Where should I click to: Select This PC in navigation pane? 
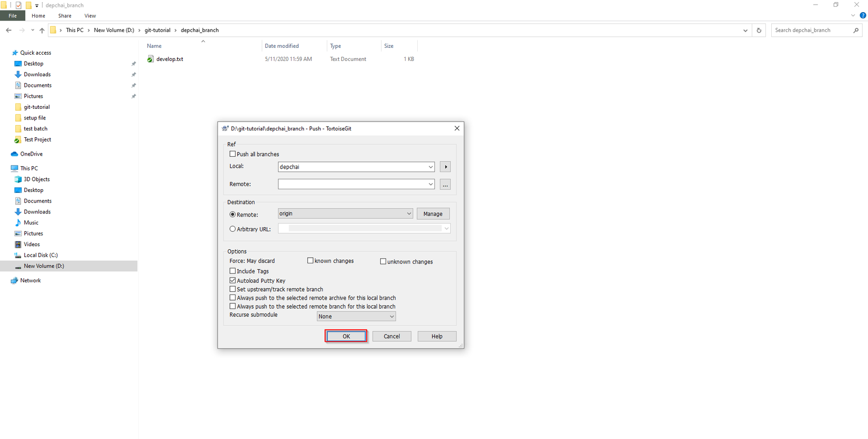pos(29,169)
